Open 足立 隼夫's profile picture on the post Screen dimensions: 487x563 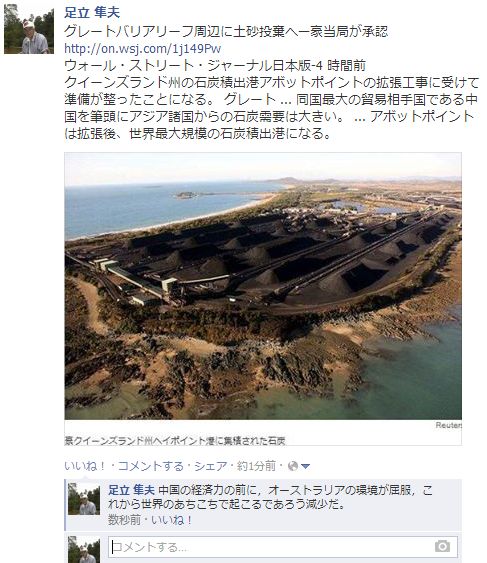click(29, 29)
